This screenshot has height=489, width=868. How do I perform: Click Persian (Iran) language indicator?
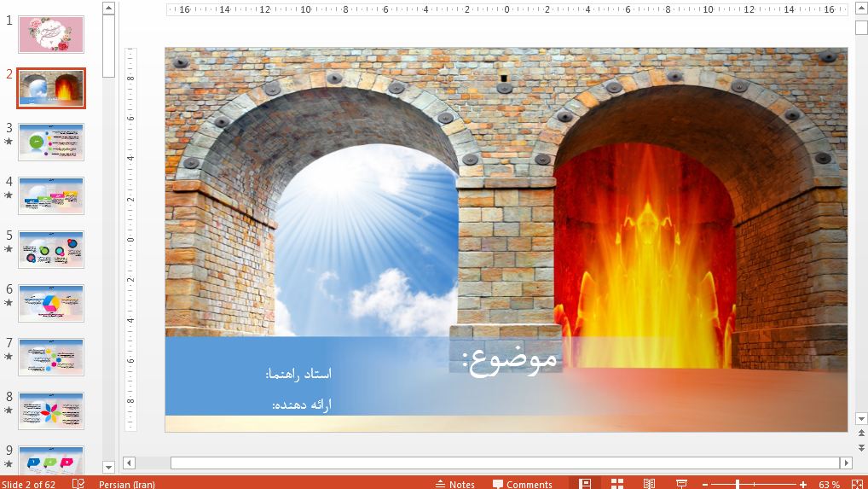(127, 484)
